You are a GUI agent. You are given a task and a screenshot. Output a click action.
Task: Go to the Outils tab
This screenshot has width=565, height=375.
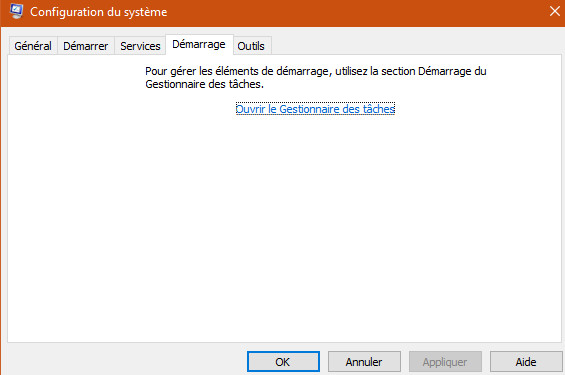tap(251, 46)
